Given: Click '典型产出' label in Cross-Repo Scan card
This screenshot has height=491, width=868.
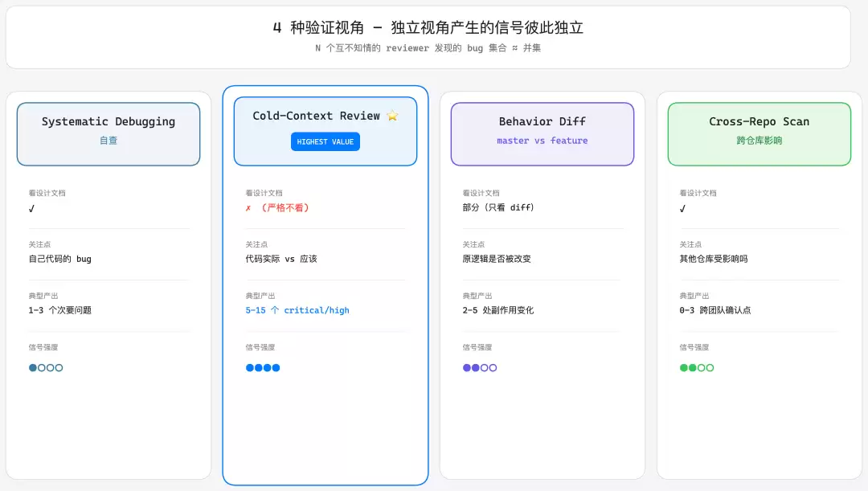Looking at the screenshot, I should point(694,296).
